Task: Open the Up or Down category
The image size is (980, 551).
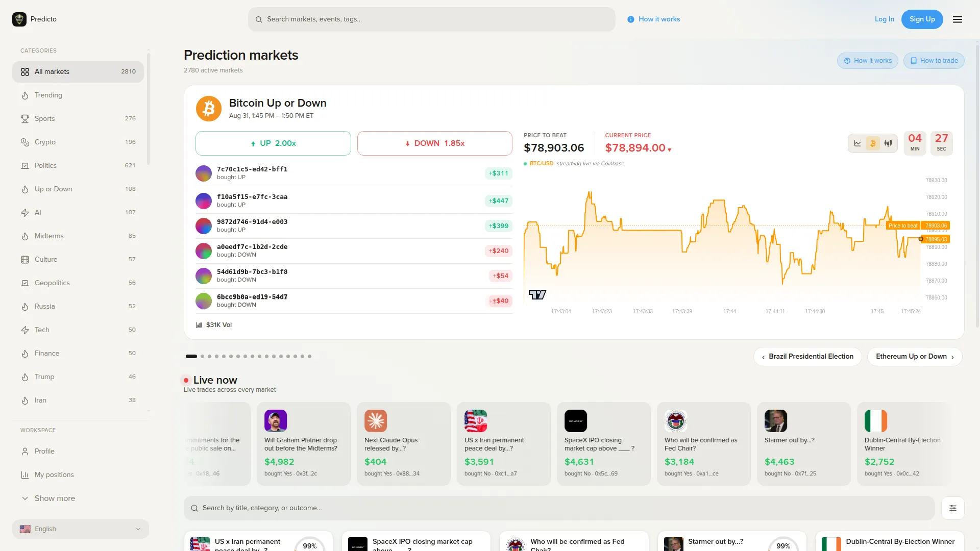Action: [x=78, y=189]
